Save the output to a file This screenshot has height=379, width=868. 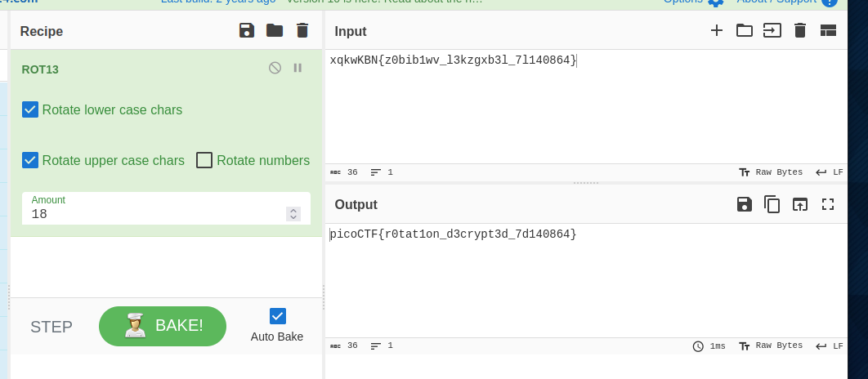[x=744, y=204]
